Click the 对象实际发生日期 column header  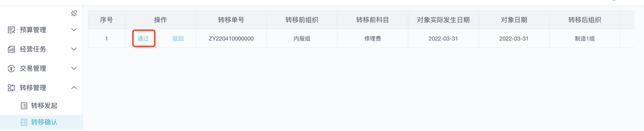click(x=443, y=20)
